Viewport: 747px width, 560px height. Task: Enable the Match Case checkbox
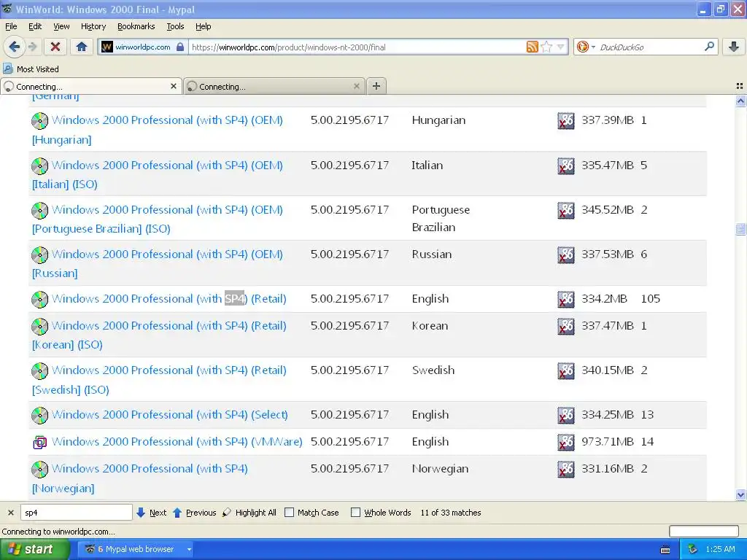click(x=289, y=513)
